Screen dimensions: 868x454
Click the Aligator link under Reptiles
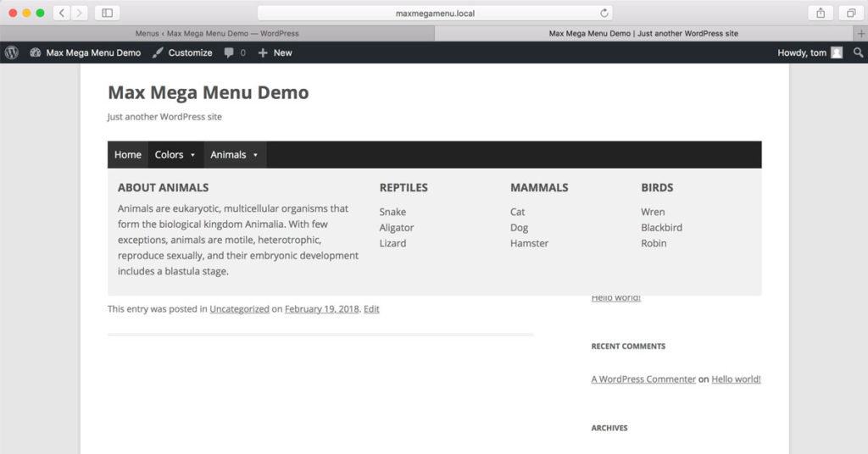tap(397, 227)
